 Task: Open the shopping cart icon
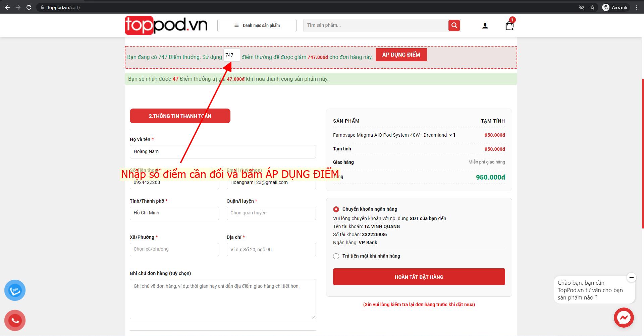pyautogui.click(x=509, y=25)
